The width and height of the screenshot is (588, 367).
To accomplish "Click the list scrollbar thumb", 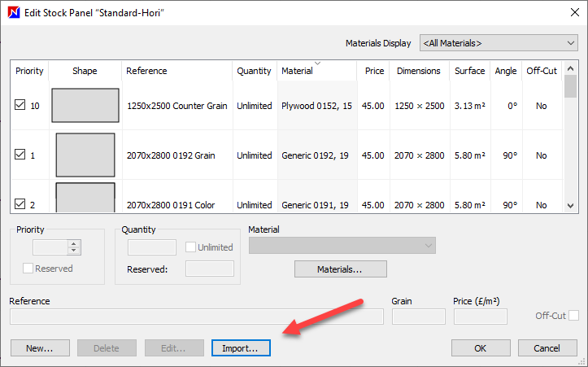I will [x=570, y=86].
